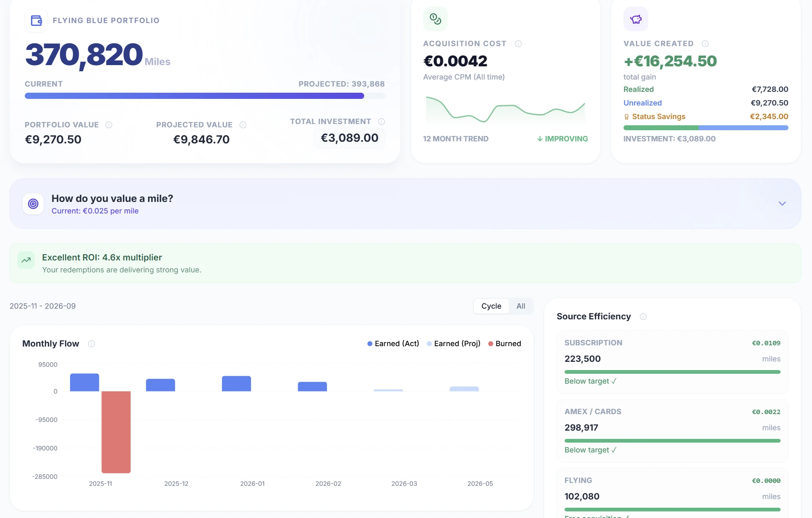Open the Value Created info tooltip
The image size is (812, 518).
[x=705, y=43]
